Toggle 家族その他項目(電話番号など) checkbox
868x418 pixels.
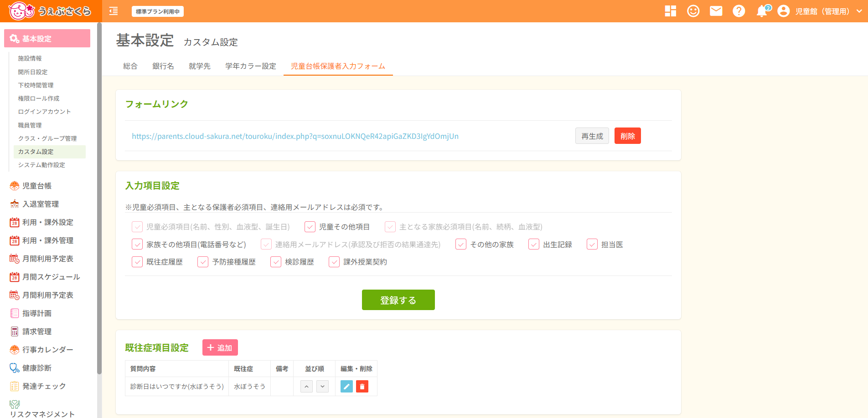click(x=137, y=245)
